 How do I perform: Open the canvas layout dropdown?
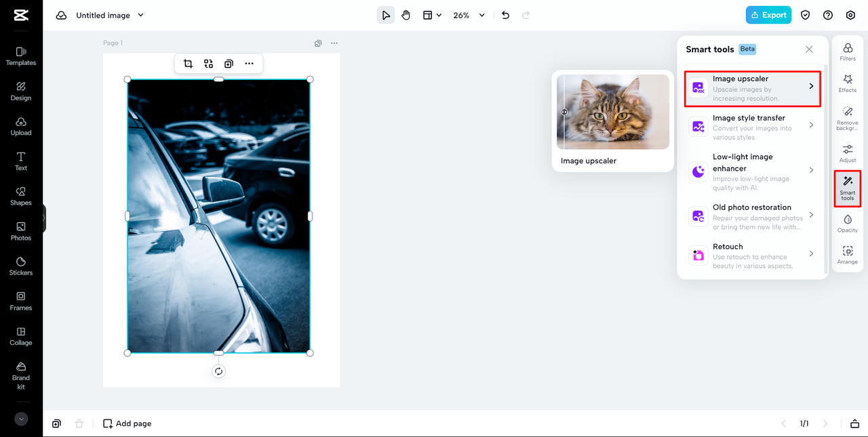[x=432, y=15]
